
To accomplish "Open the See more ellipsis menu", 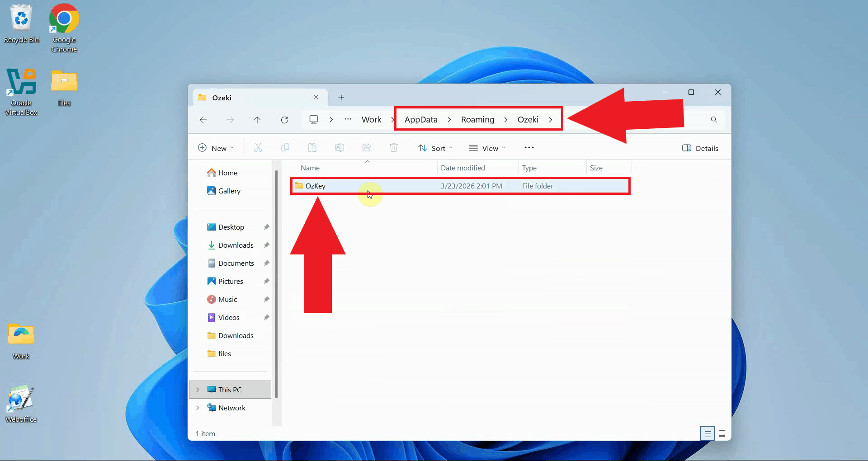I will click(529, 147).
